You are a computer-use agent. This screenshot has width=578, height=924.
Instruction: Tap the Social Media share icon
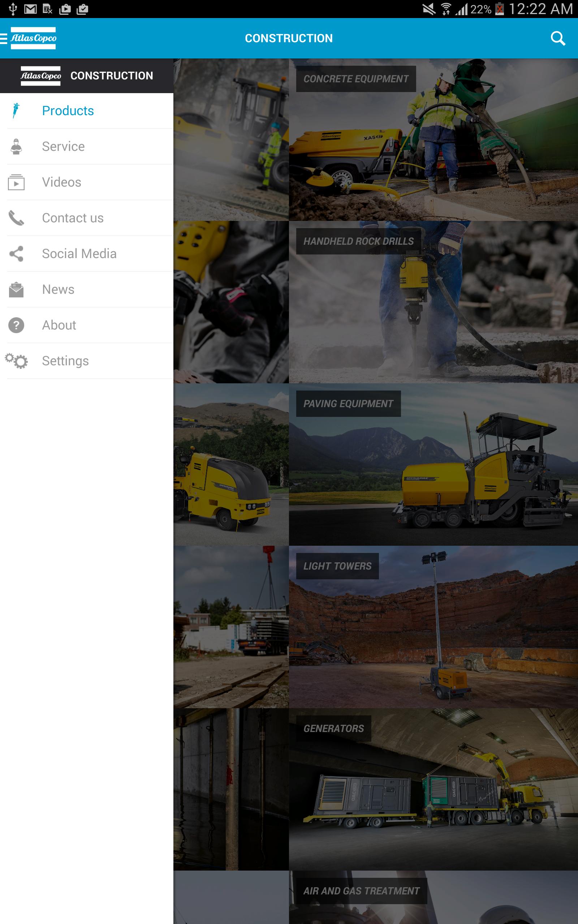16,253
